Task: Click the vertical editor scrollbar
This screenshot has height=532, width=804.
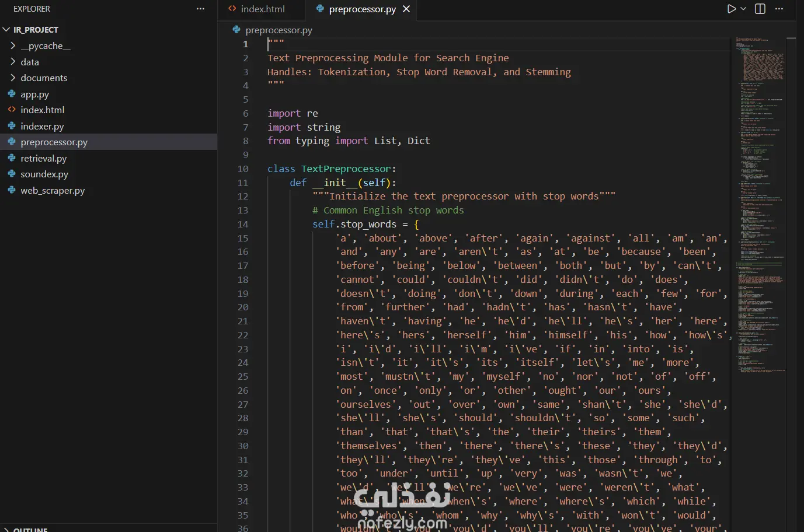Action: [791, 285]
